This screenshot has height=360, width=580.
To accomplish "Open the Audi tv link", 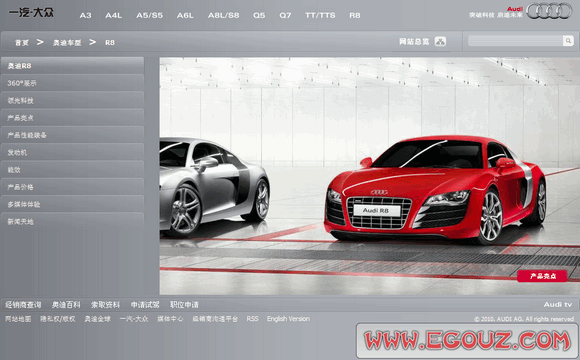I will coord(558,305).
